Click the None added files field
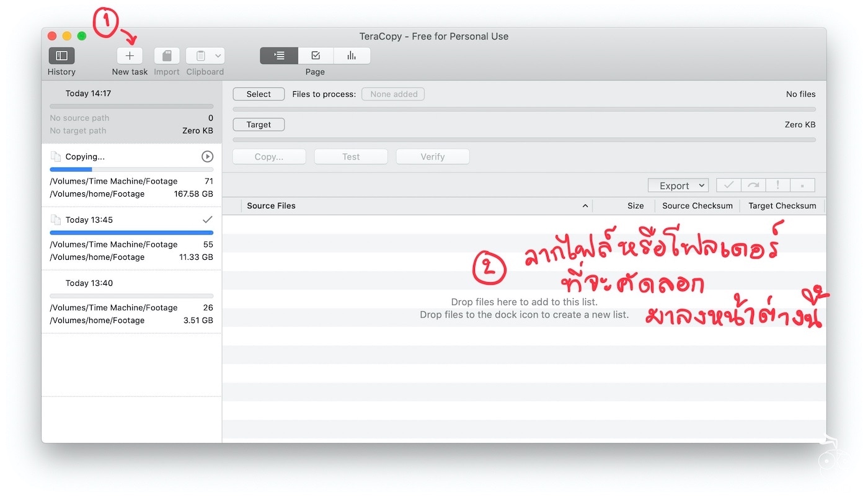868x498 pixels. point(393,94)
